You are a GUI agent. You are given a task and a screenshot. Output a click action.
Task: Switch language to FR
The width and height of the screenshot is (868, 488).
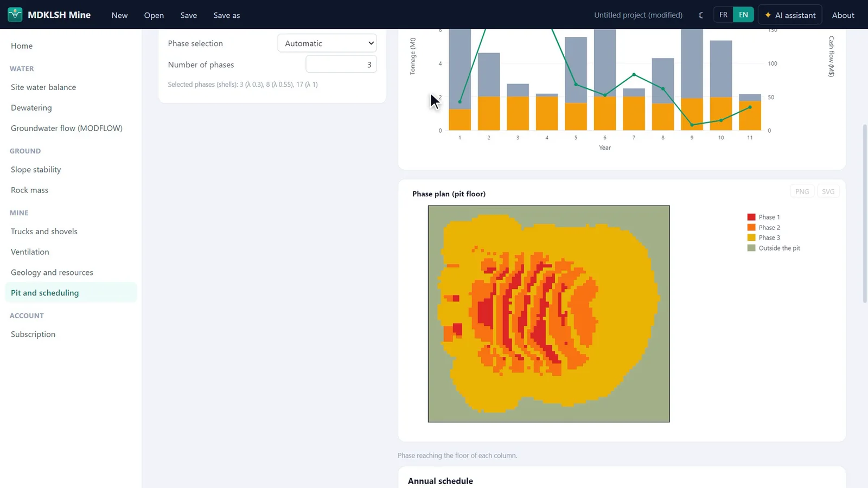[x=723, y=15]
